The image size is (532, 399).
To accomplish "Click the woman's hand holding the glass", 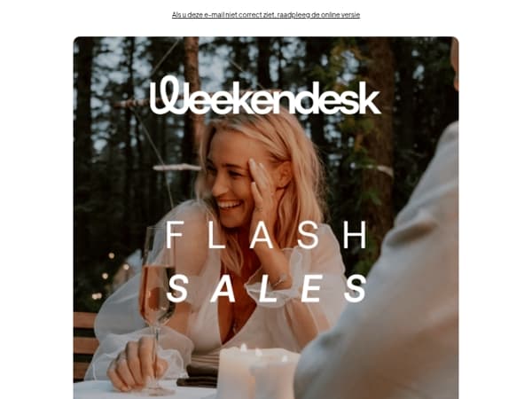I will (x=137, y=363).
